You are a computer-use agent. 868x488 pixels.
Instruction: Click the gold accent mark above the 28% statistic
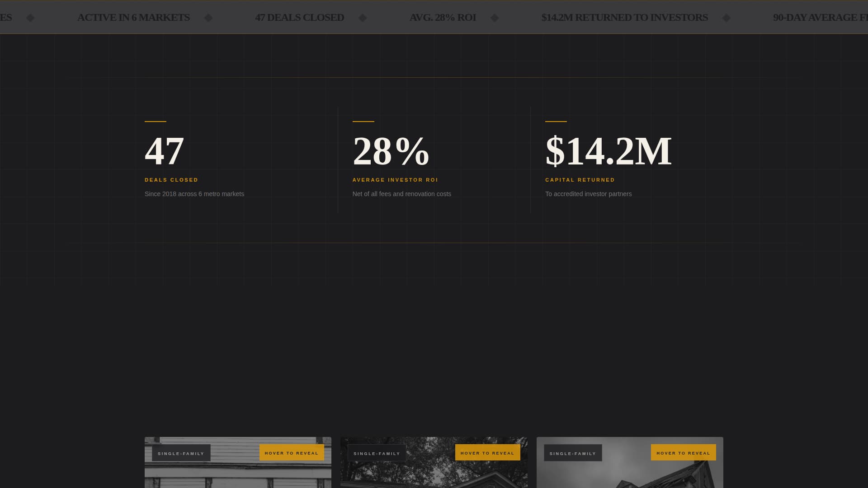point(363,121)
